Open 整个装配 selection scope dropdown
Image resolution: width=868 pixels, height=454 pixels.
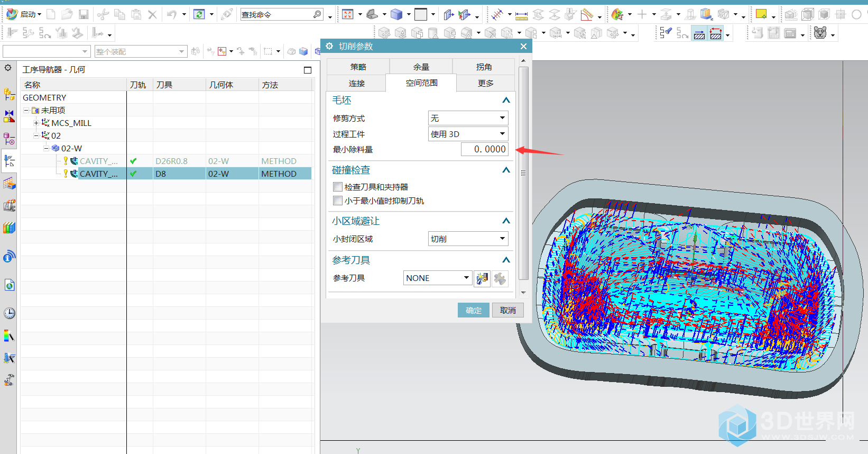point(141,51)
